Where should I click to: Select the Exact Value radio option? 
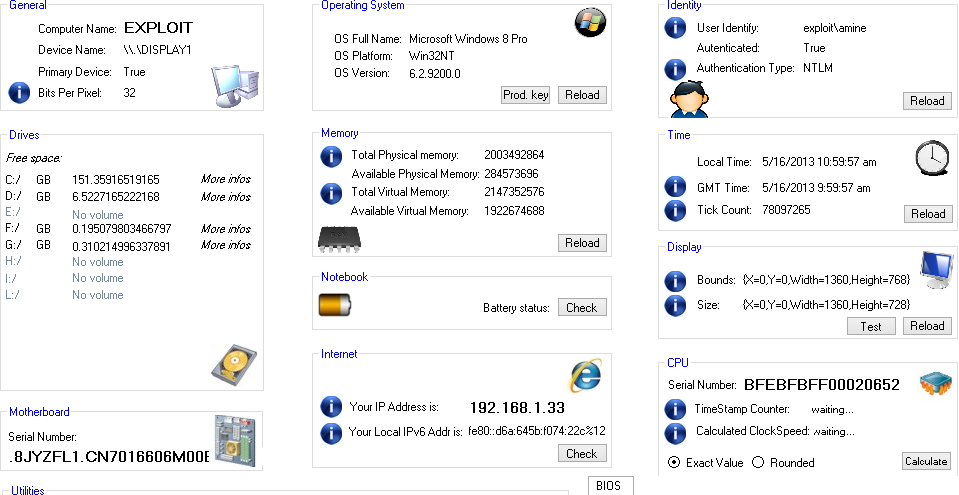click(x=674, y=462)
